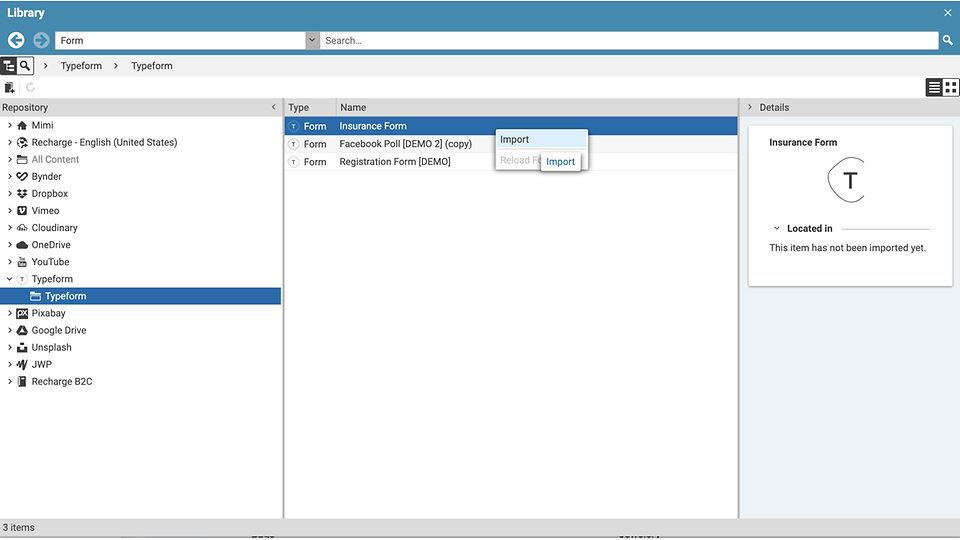
Task: Click the first Typeform breadcrumb
Action: (81, 66)
